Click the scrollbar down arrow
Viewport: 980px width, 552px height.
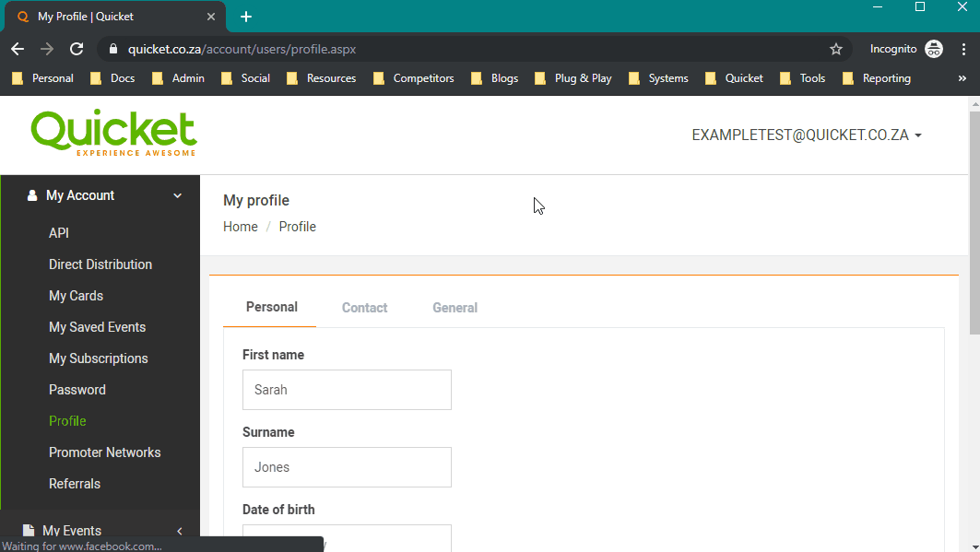pos(974,546)
